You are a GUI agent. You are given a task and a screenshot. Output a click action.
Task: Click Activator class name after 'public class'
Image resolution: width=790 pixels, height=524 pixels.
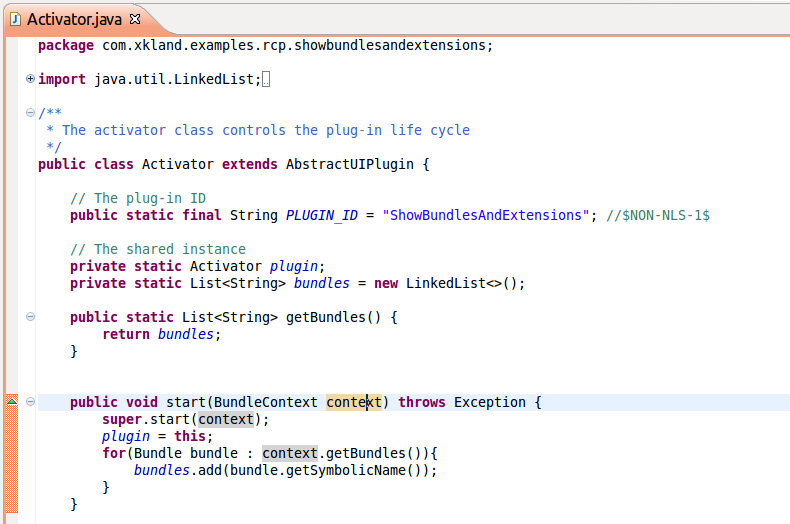[x=177, y=164]
